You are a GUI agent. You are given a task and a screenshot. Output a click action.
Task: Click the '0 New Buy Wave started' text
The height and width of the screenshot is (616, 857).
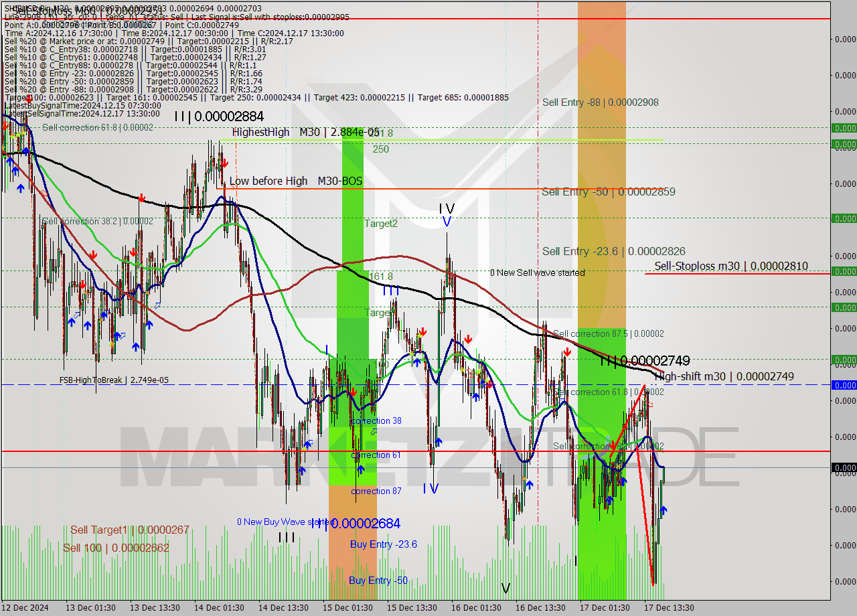click(x=285, y=522)
